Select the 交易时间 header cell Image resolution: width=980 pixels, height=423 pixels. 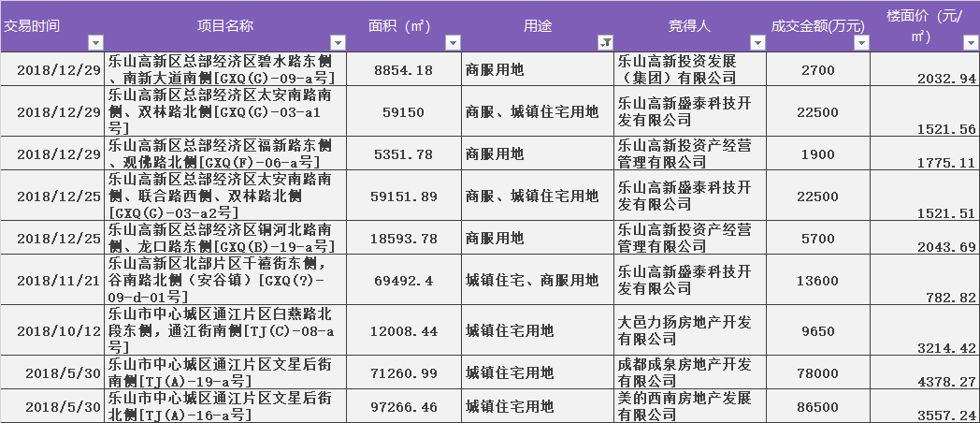(x=51, y=26)
